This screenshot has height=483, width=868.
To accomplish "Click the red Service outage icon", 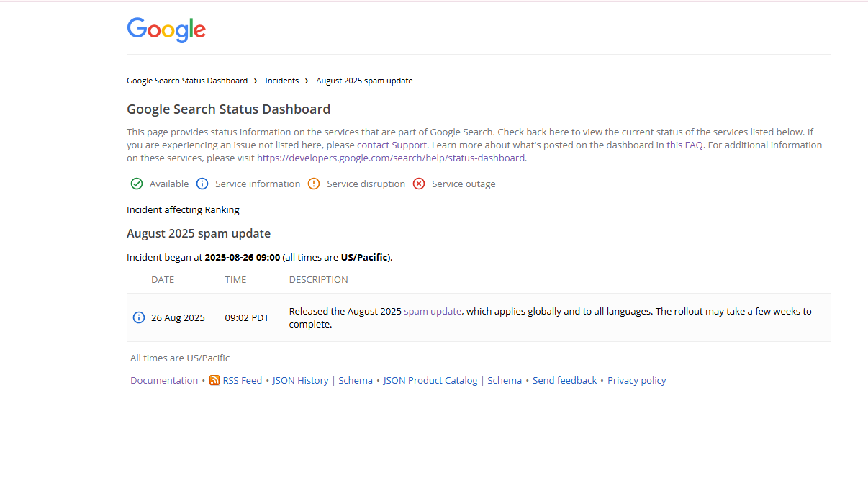I will pos(419,184).
